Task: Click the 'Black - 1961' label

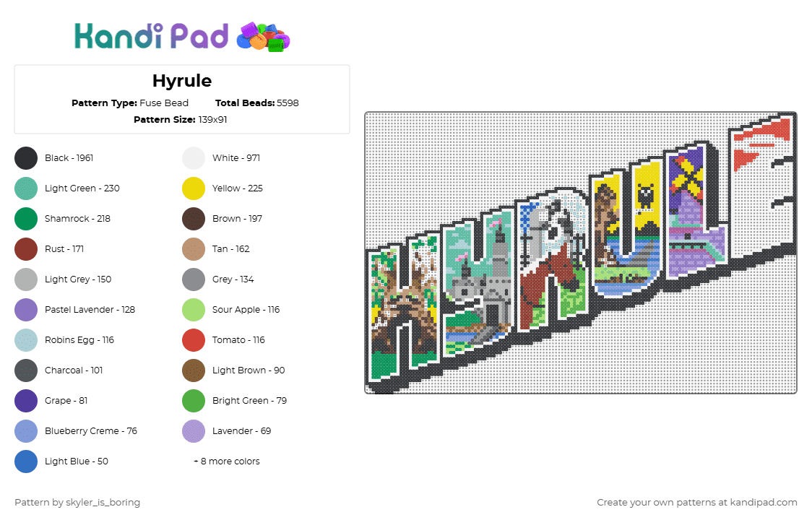Action: pyautogui.click(x=69, y=158)
